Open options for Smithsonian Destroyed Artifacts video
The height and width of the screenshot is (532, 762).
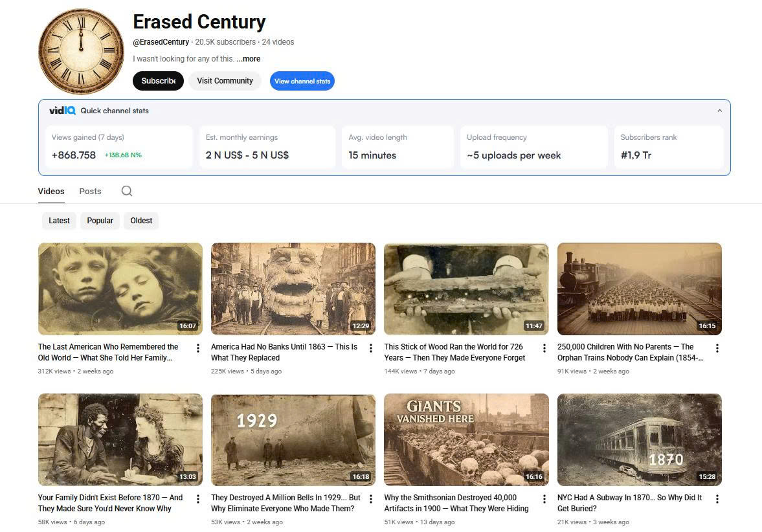pos(544,499)
